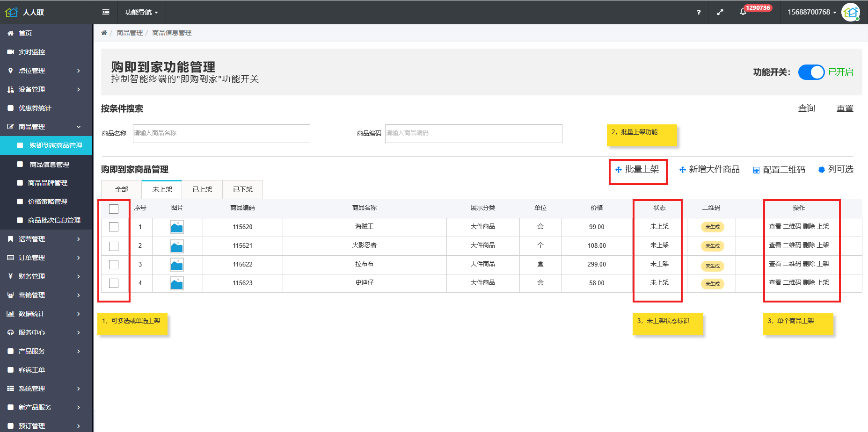The height and width of the screenshot is (432, 868).
Task: Open the help question mark icon
Action: point(699,12)
